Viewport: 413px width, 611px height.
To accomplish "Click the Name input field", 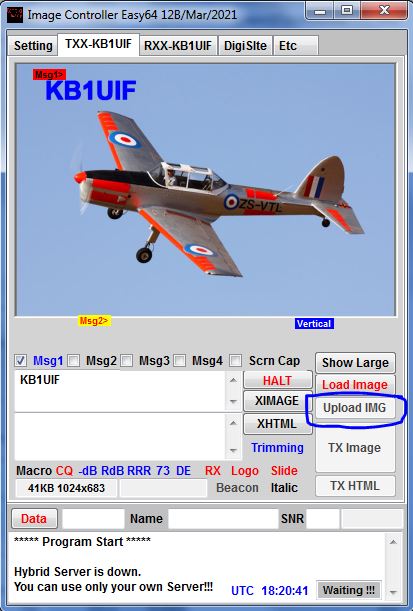I will (223, 519).
